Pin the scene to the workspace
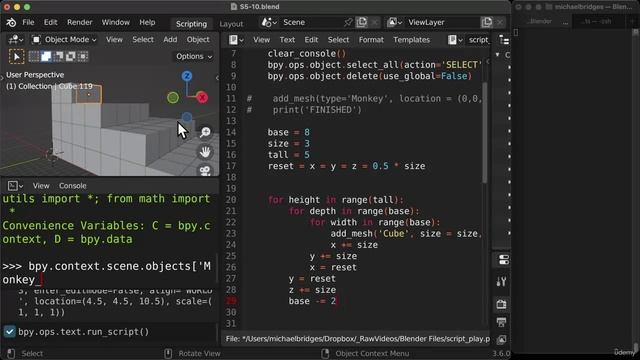This screenshot has width=640, height=360. pyautogui.click(x=348, y=22)
